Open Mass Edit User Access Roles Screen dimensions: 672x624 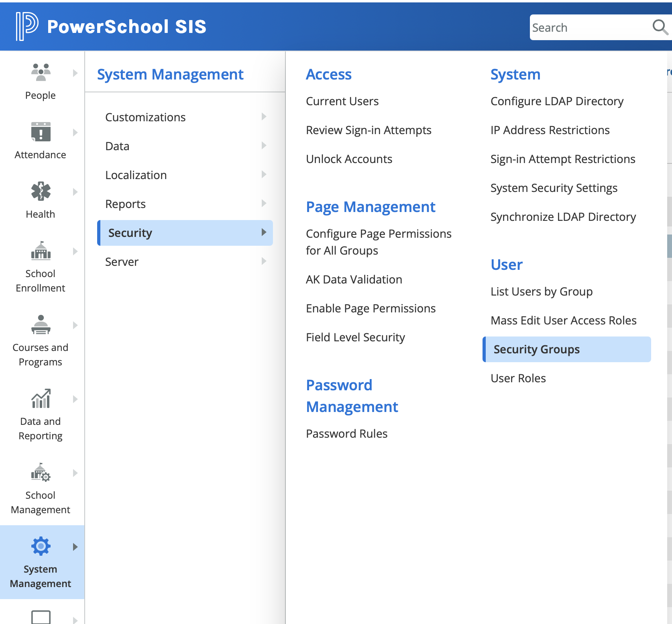(x=564, y=320)
